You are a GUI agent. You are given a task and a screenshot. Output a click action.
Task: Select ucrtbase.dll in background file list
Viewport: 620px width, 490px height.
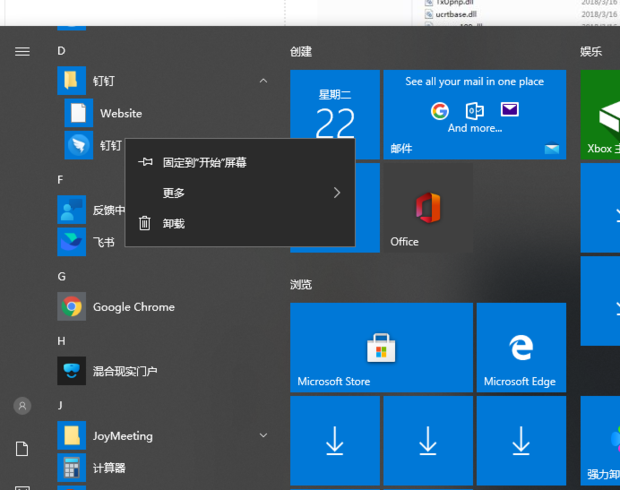click(x=456, y=14)
